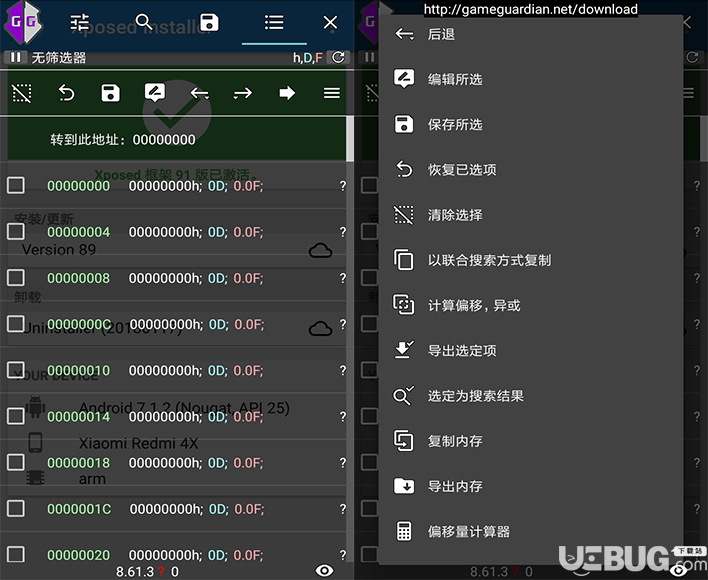Open the settings sliders icon in top bar
This screenshot has height=580, width=708.
point(80,22)
